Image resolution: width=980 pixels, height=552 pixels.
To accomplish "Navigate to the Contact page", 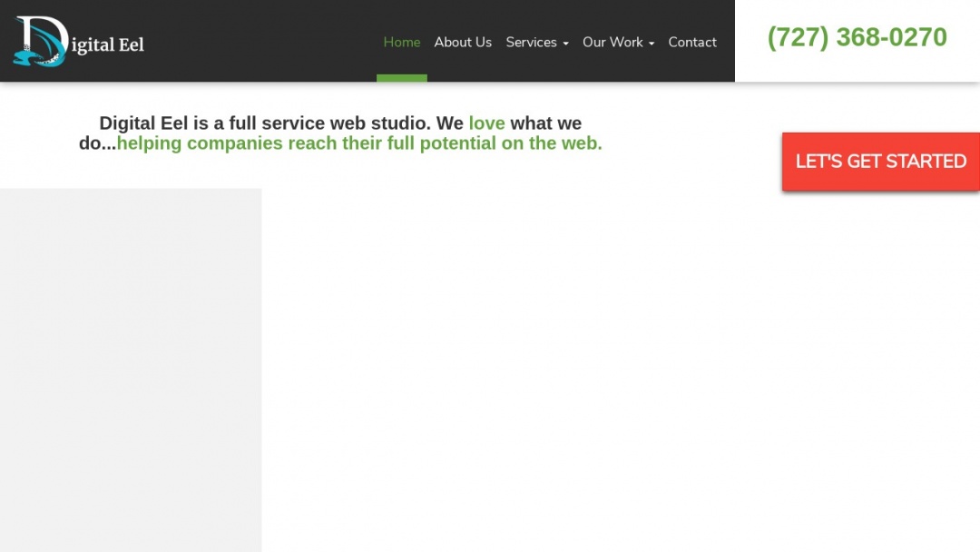I will 692,42.
